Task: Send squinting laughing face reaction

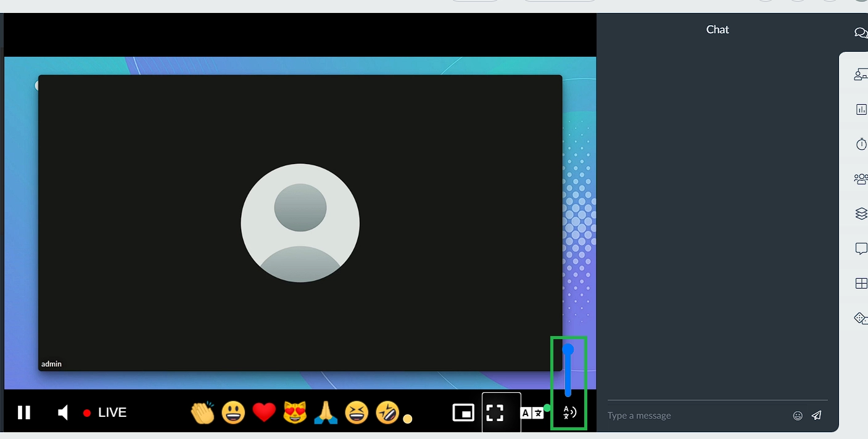Action: pyautogui.click(x=357, y=412)
